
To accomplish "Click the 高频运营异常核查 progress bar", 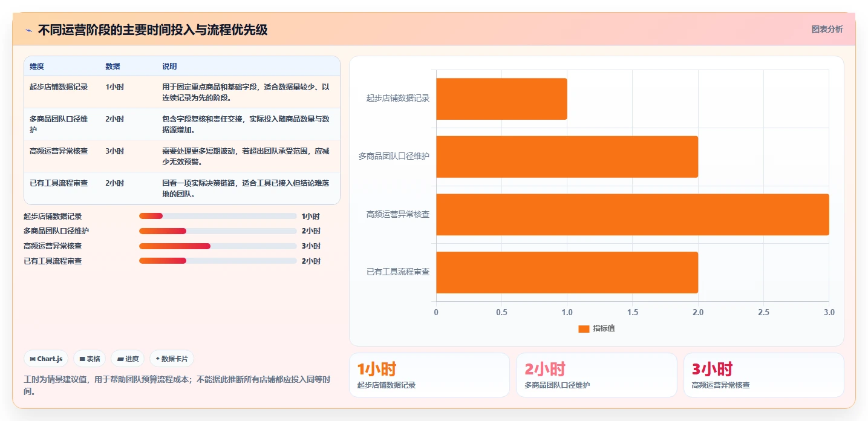I will coord(218,246).
